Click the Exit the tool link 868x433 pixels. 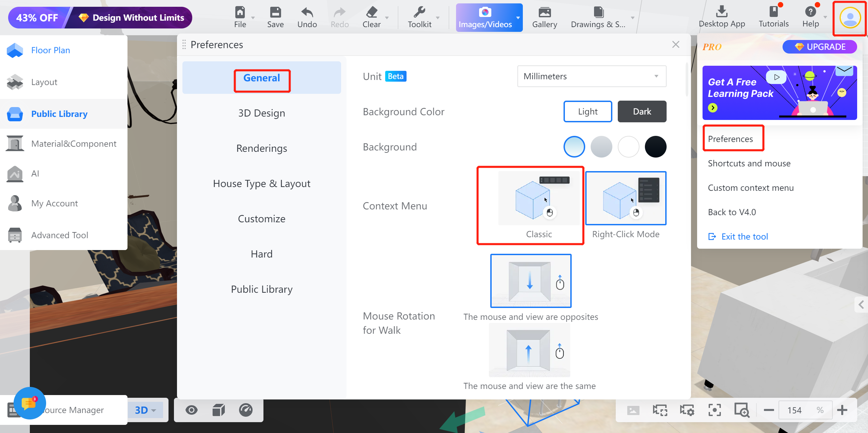[x=744, y=236]
